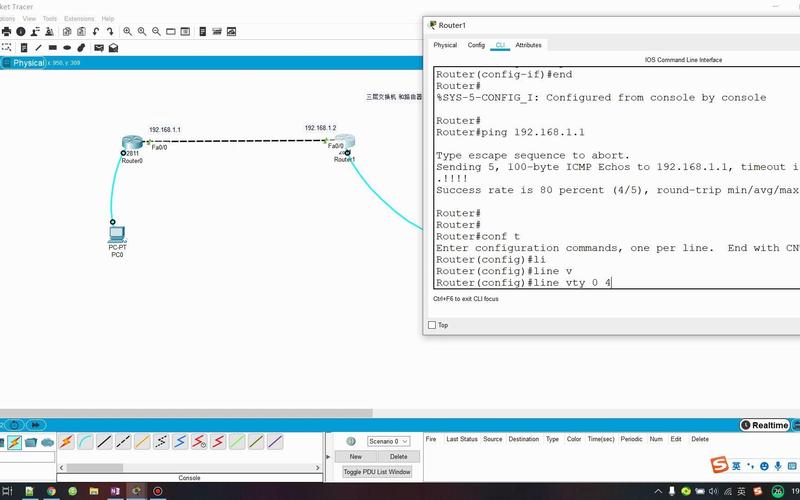Select the Add Simple PDU envelope tool
This screenshot has width=800, height=500.
coord(99,47)
